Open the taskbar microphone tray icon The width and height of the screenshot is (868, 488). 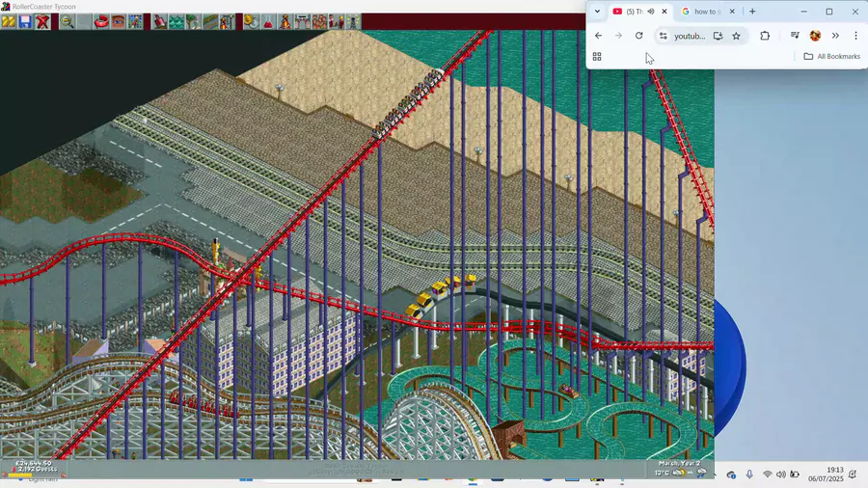pos(749,474)
